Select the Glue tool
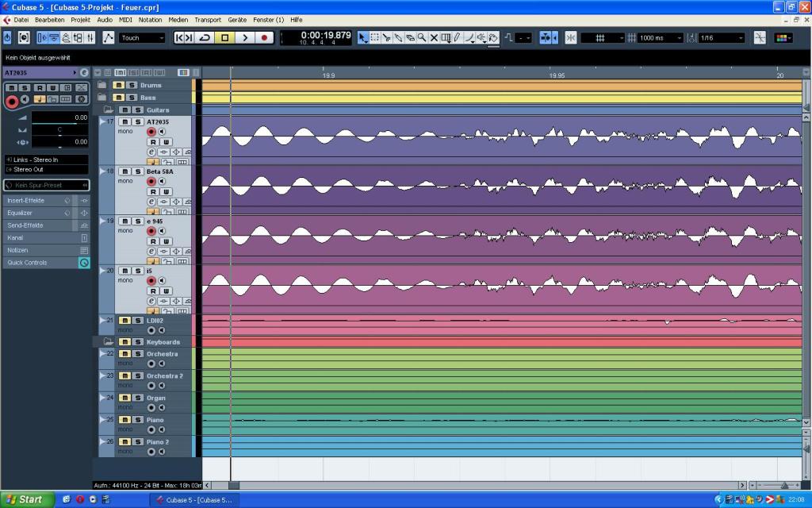The width and height of the screenshot is (812, 508). (398, 38)
